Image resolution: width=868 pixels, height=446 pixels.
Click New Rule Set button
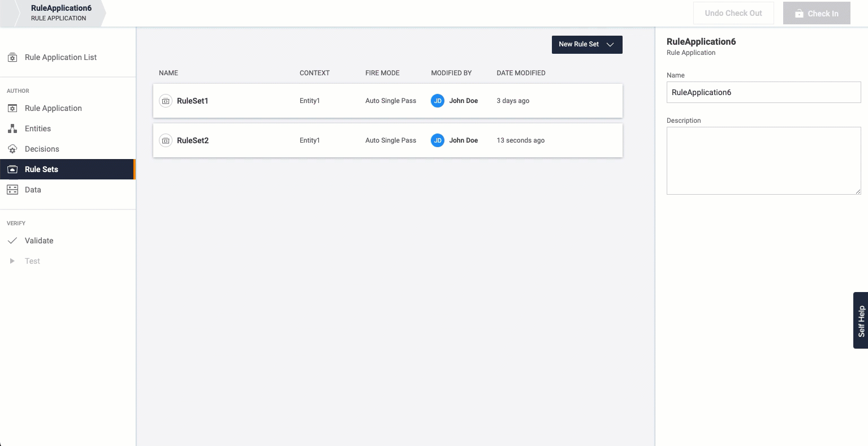[x=587, y=44]
